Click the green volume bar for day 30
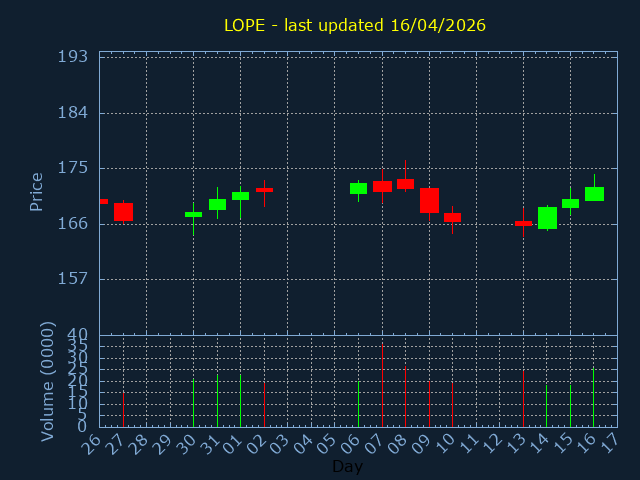The width and height of the screenshot is (640, 480). (x=193, y=403)
